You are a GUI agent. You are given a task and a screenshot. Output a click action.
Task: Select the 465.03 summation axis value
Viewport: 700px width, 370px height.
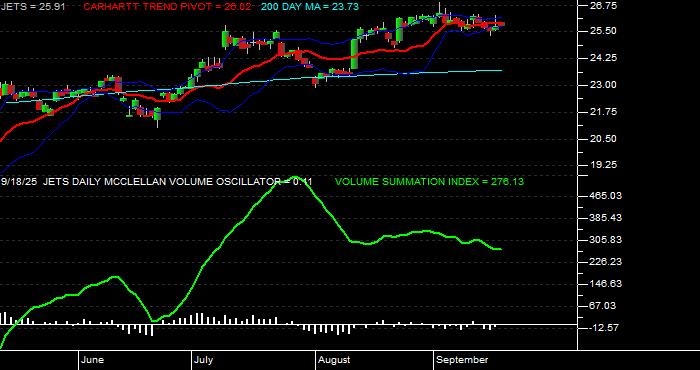(605, 195)
